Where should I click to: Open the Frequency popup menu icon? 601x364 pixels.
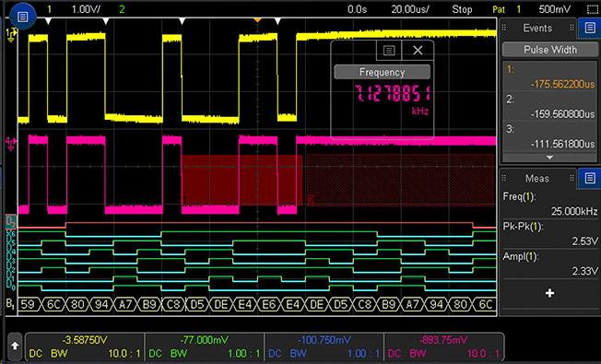coord(389,50)
